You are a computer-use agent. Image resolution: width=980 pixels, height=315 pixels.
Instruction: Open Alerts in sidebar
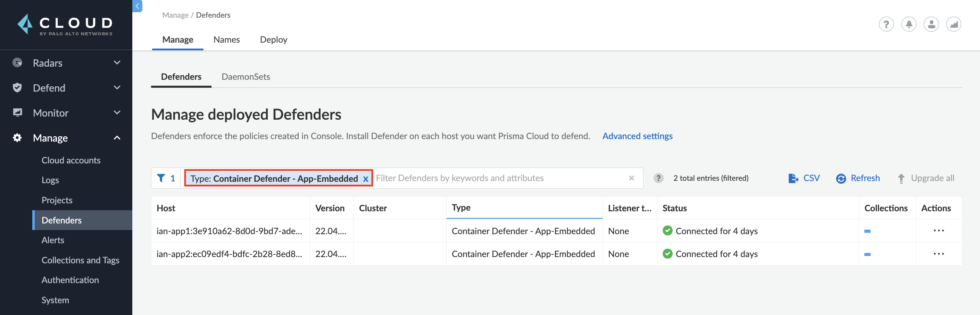pos(52,240)
